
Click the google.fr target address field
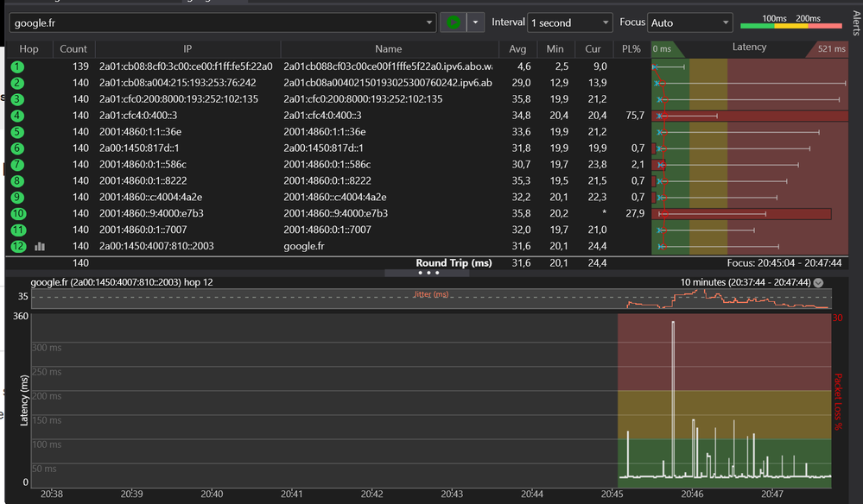[216, 23]
